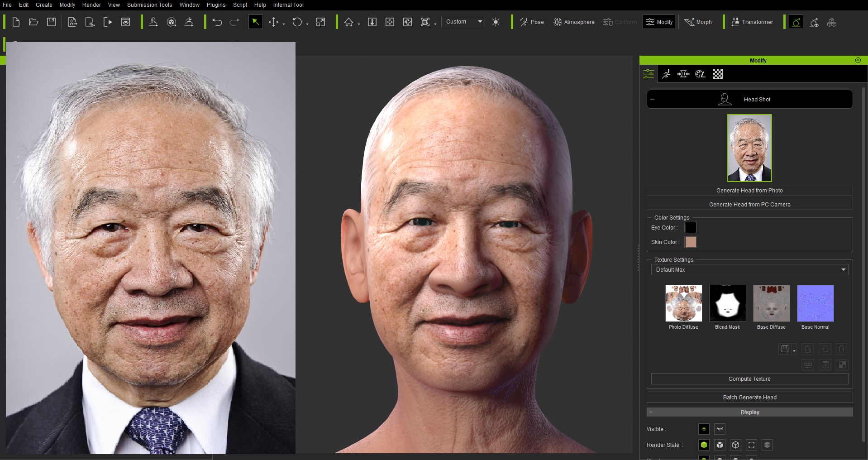Open the Create menu

click(x=44, y=5)
